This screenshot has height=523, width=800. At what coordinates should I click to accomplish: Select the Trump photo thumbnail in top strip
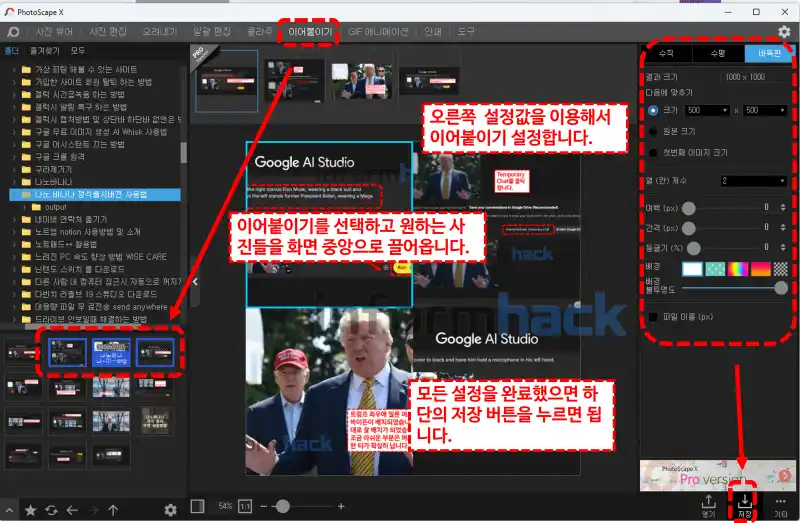[x=362, y=81]
